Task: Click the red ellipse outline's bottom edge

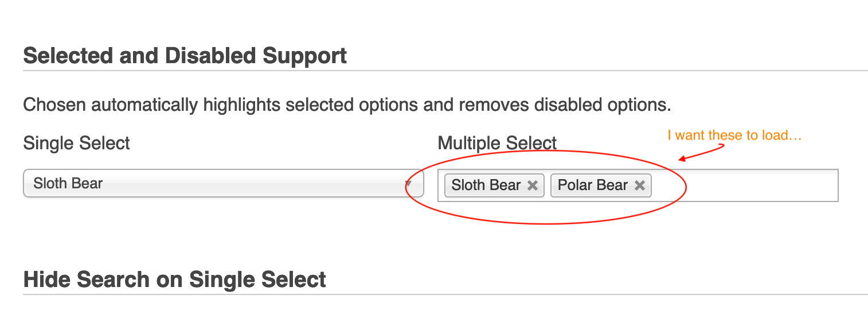Action: [x=545, y=224]
